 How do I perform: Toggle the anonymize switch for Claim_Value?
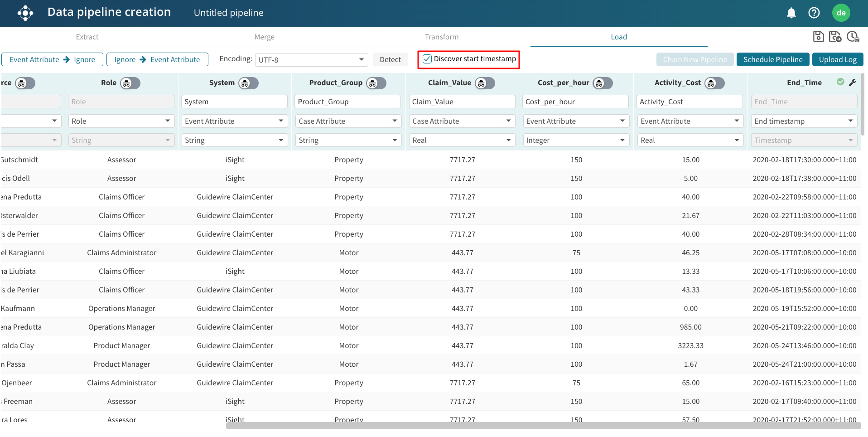click(484, 83)
